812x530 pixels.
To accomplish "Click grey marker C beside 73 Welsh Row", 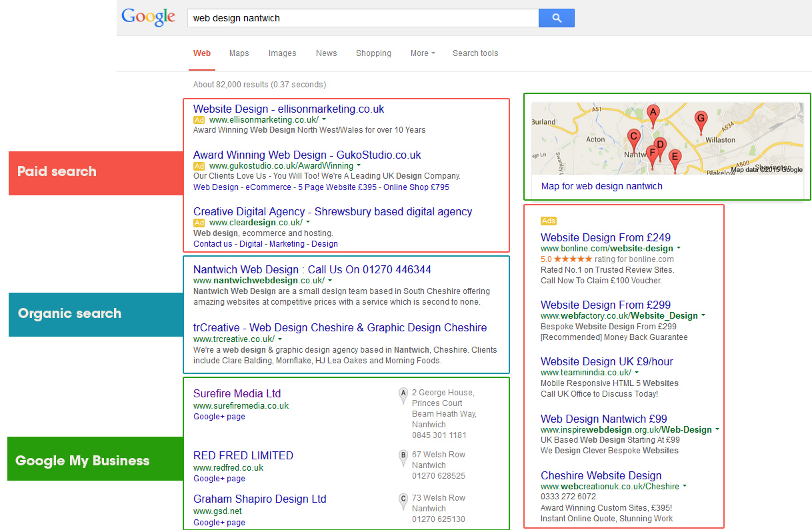I will pos(403,501).
